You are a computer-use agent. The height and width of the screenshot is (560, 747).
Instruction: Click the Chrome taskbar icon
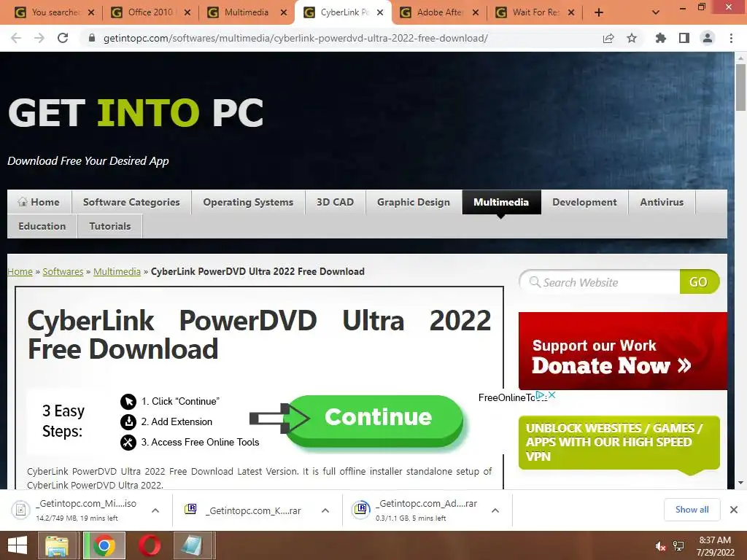(x=104, y=545)
